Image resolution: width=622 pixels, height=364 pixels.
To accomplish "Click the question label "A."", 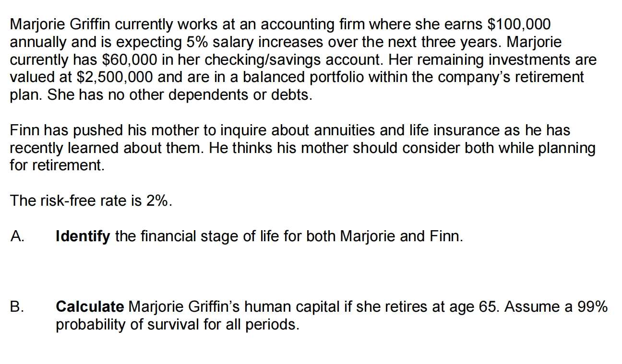I will click(x=17, y=236).
